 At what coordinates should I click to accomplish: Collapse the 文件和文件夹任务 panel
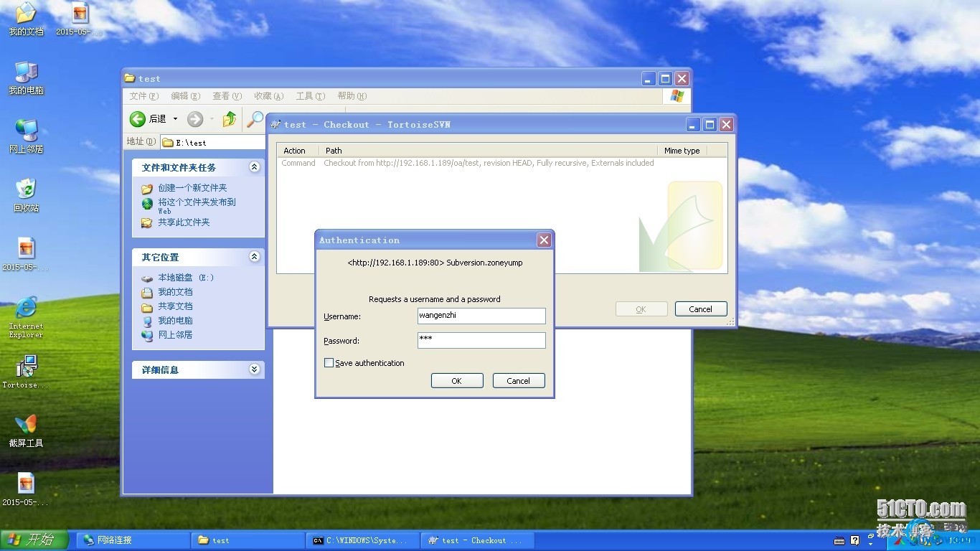(254, 167)
